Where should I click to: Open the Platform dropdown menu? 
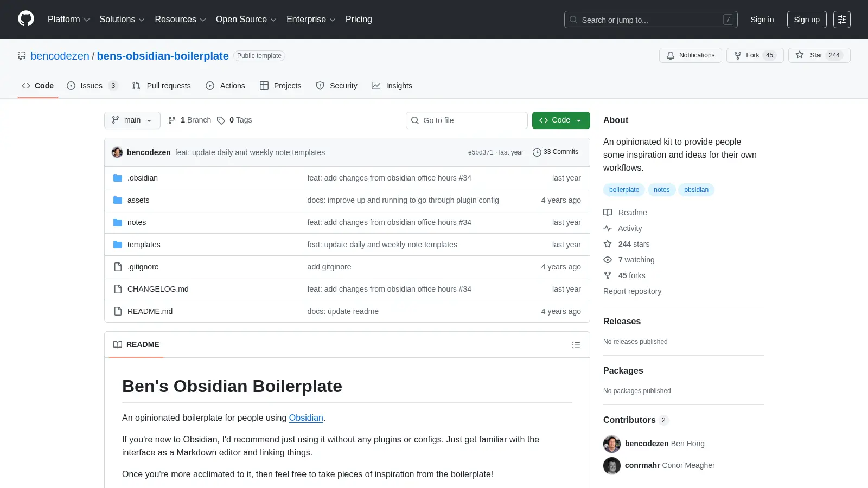pos(68,20)
